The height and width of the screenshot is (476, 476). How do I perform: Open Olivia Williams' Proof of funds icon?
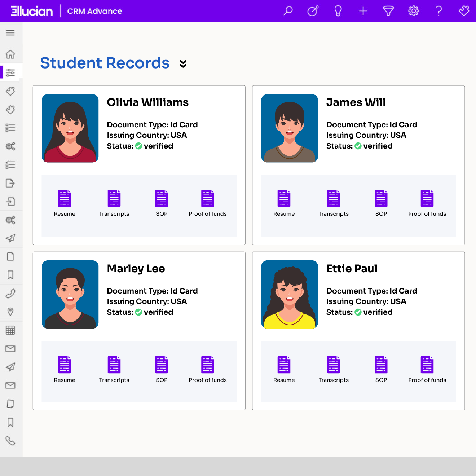[x=208, y=198]
